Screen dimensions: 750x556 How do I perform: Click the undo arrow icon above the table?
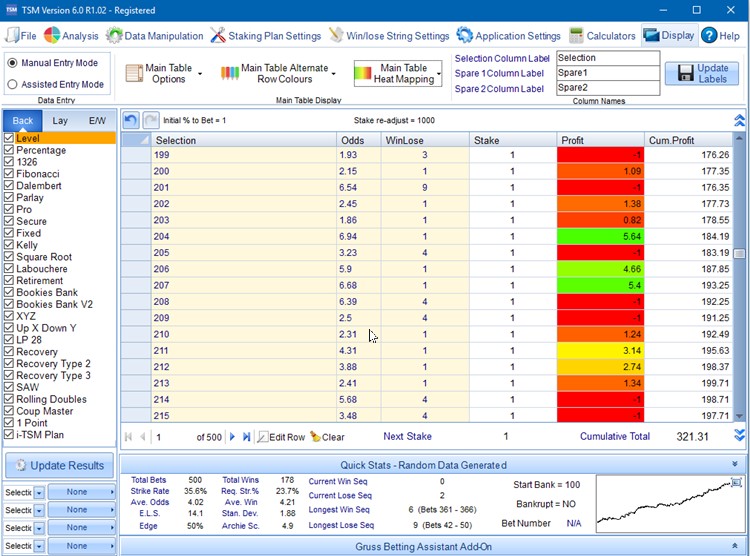(x=132, y=120)
